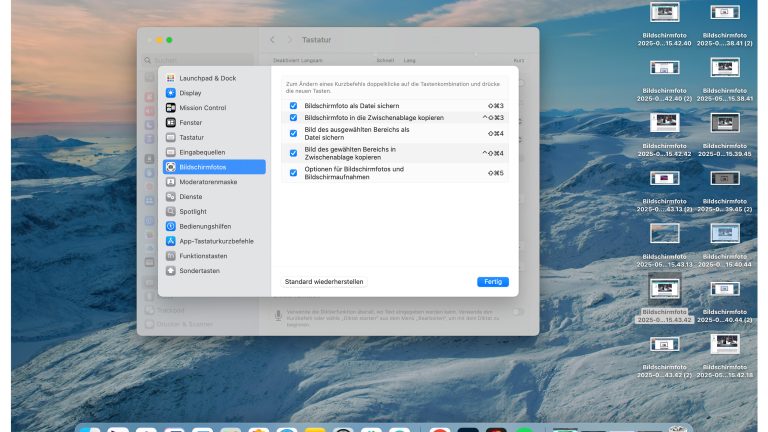Viewport: 768px width, 432px height.
Task: Open the Moderatorenmaske category
Action: tap(207, 182)
